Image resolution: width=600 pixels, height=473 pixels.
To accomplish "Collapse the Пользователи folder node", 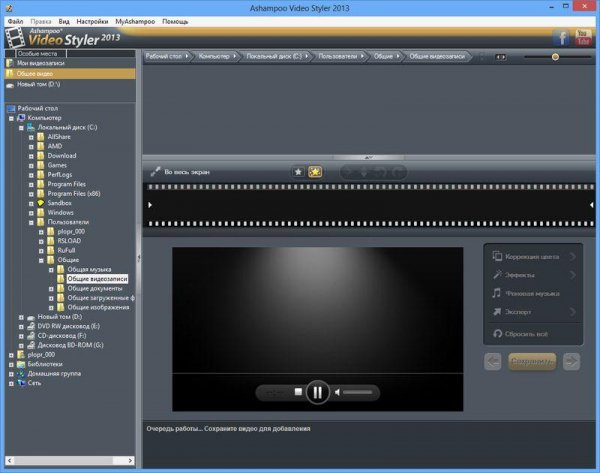I will click(x=31, y=222).
